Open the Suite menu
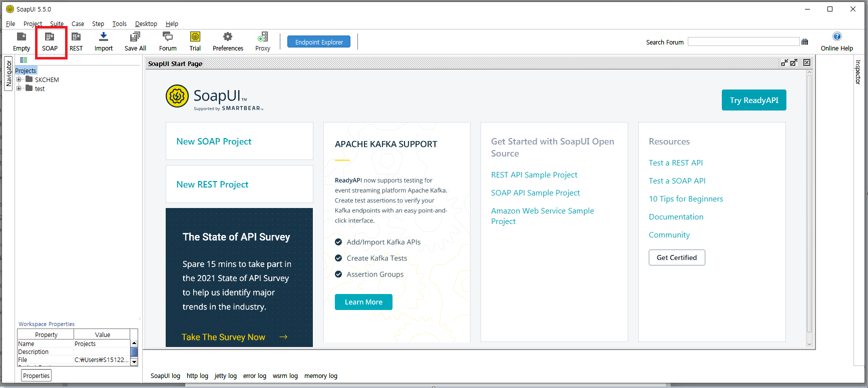Image resolution: width=868 pixels, height=388 pixels. click(x=57, y=23)
